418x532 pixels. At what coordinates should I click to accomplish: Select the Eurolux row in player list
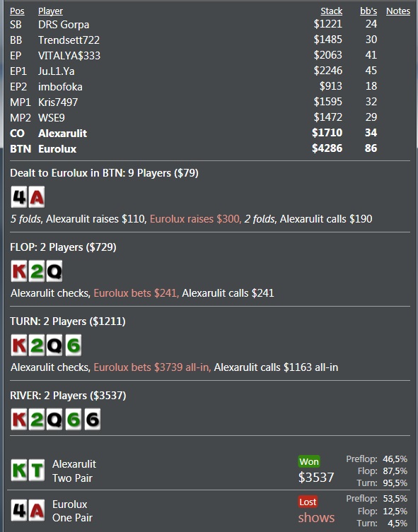click(x=194, y=148)
